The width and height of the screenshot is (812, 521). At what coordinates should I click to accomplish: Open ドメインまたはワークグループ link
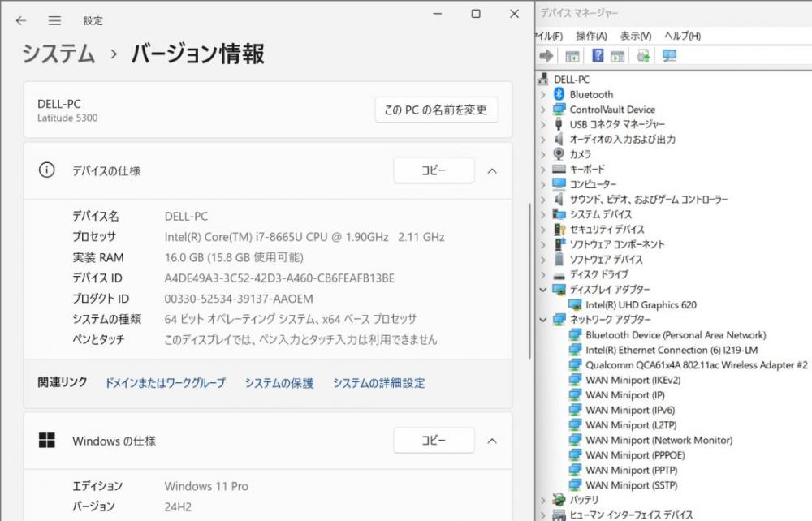pos(165,383)
